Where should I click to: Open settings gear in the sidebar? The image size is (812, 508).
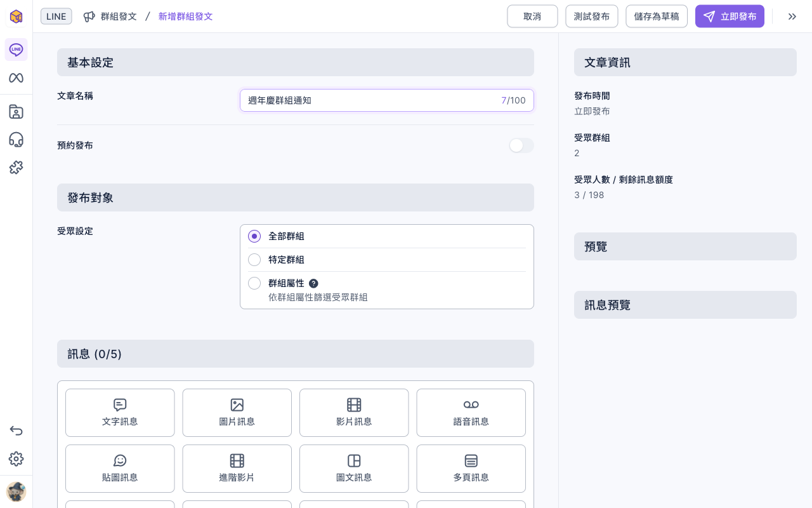(x=16, y=458)
